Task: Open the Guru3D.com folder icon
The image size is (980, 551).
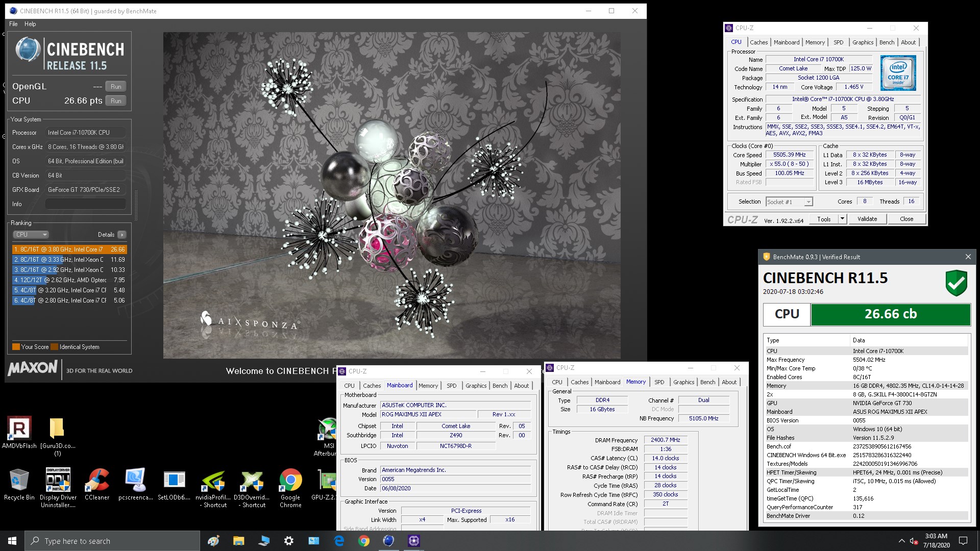Action: (57, 436)
